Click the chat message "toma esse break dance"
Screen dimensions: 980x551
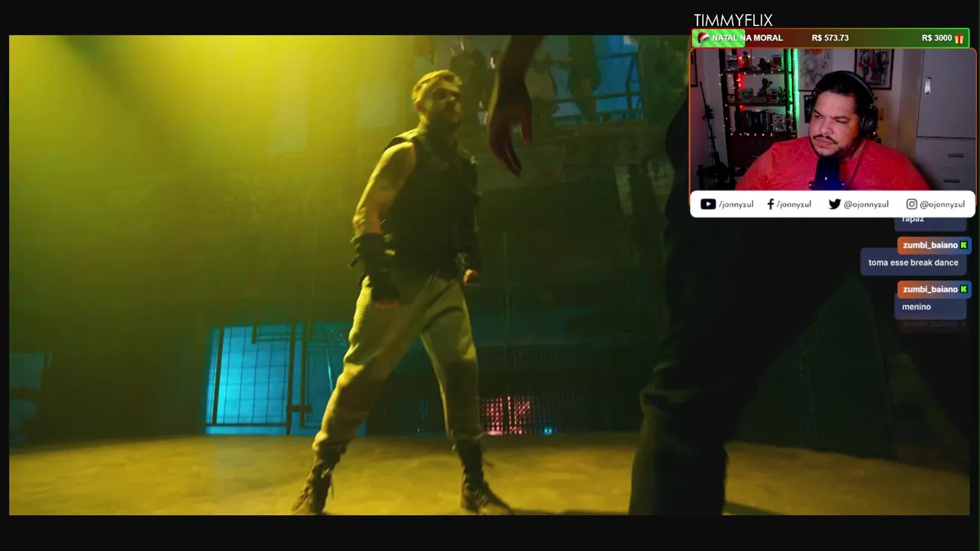(x=913, y=262)
